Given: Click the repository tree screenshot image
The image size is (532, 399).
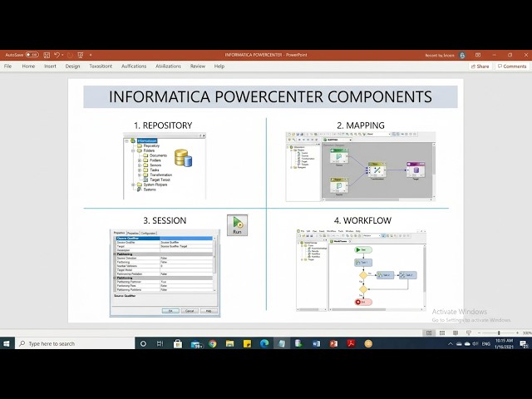Looking at the screenshot, I should coord(165,166).
